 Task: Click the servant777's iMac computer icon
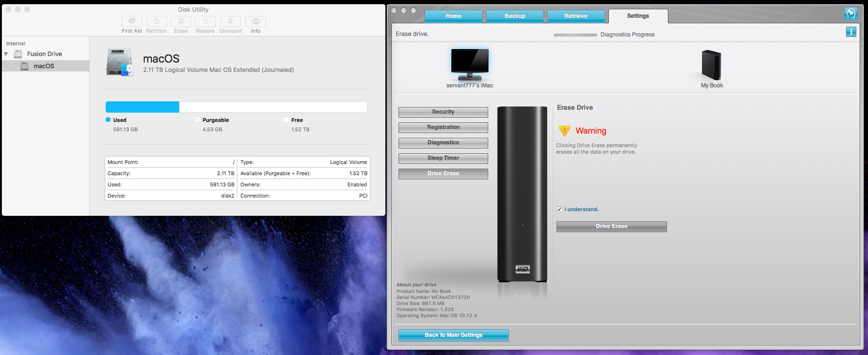[470, 65]
